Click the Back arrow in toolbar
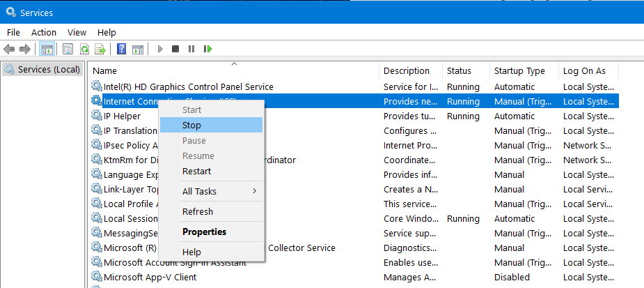The image size is (644, 288). click(x=9, y=49)
